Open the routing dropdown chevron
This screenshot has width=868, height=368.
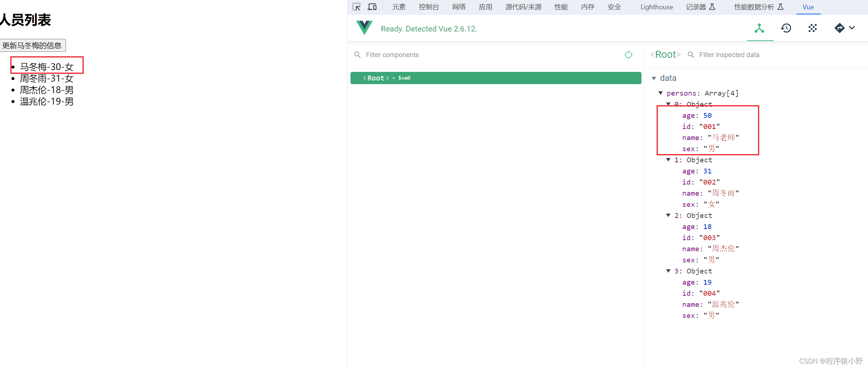tap(852, 28)
